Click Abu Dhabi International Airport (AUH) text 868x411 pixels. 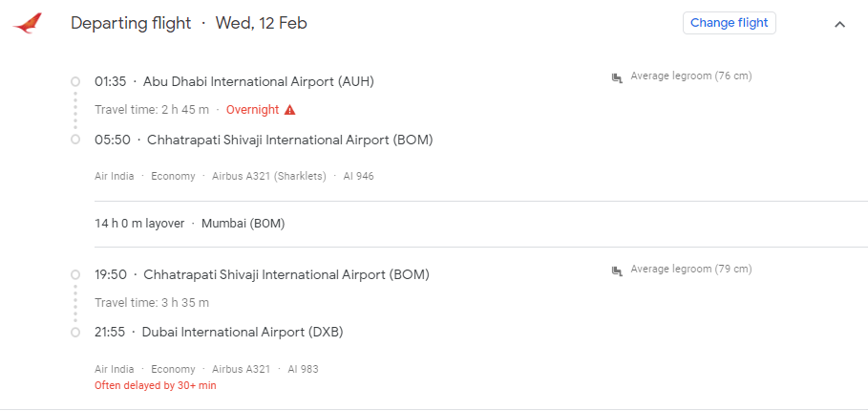[259, 82]
